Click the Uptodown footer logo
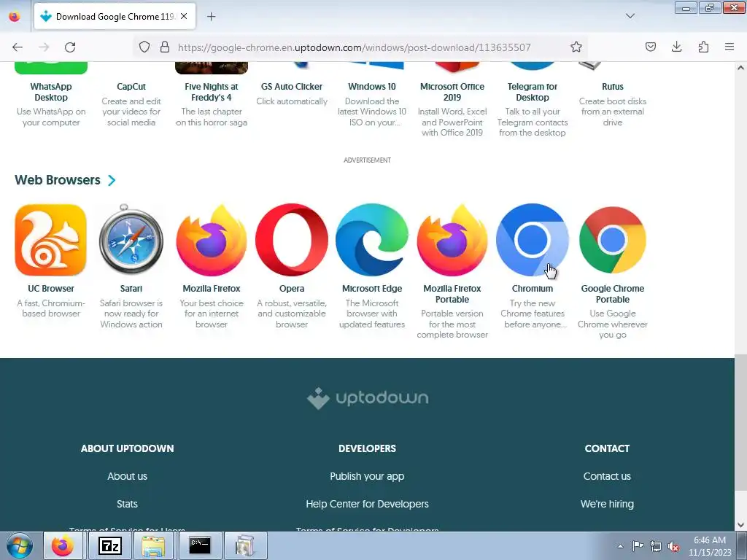Screen dimensions: 747x560 coord(368,398)
